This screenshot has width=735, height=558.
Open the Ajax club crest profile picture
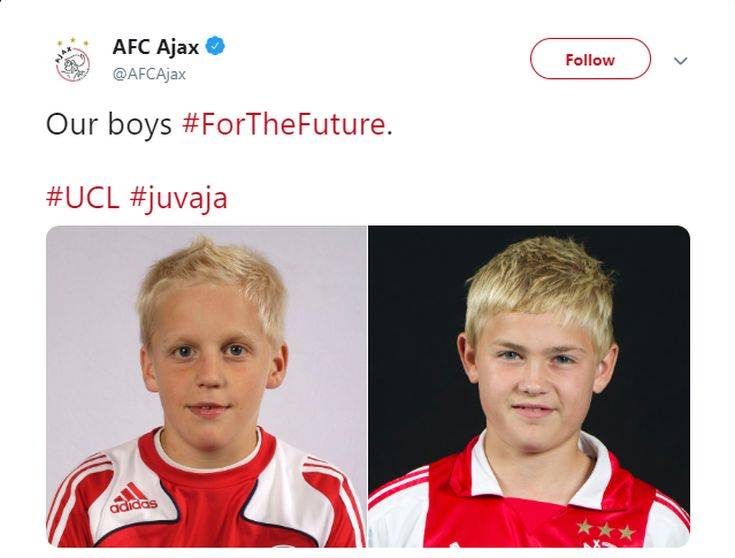click(72, 60)
